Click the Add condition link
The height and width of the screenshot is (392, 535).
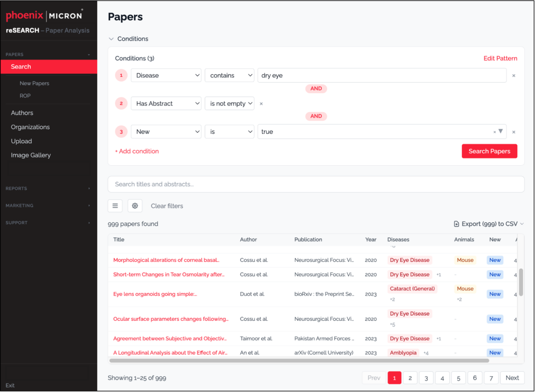click(x=137, y=152)
